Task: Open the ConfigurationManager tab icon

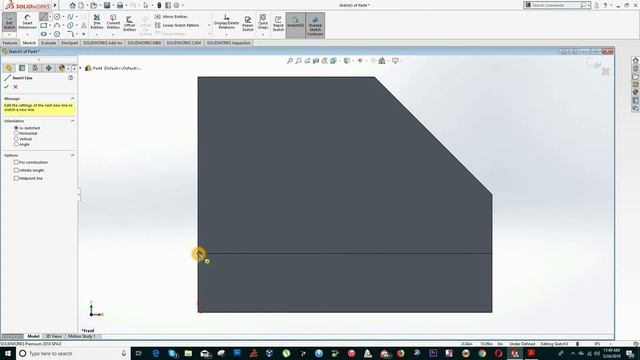Action: click(x=35, y=68)
